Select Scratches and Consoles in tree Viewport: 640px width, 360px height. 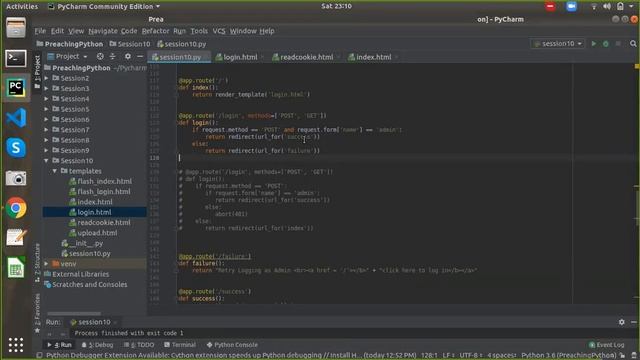pos(89,284)
